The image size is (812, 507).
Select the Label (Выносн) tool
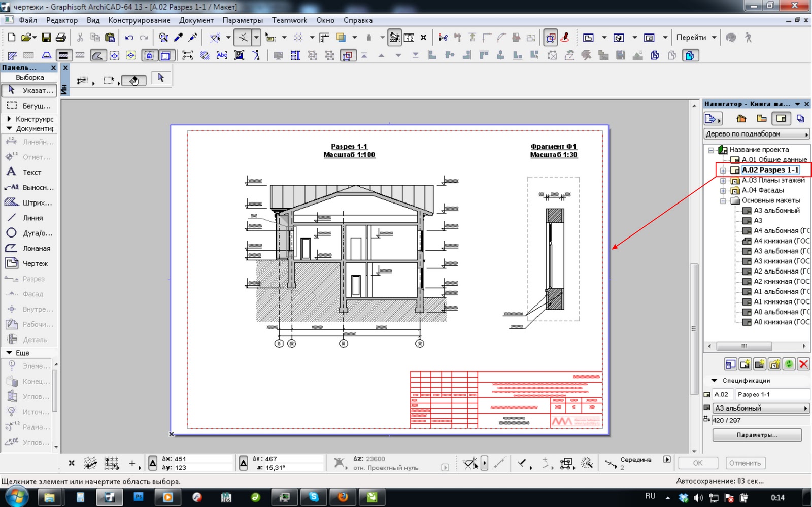[29, 187]
